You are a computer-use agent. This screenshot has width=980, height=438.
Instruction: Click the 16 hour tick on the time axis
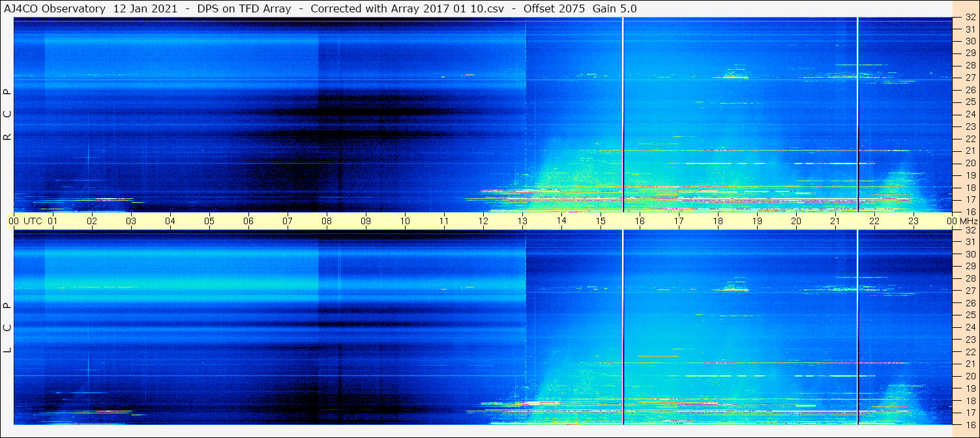pyautogui.click(x=640, y=221)
